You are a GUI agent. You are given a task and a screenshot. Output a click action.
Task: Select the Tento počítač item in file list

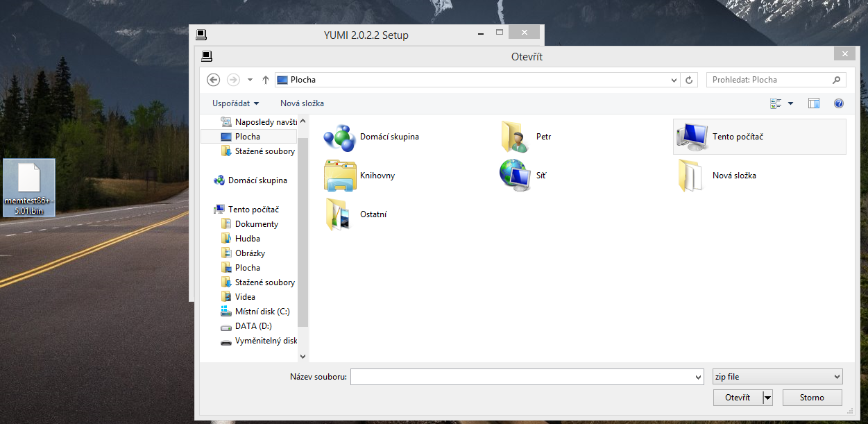pos(760,137)
